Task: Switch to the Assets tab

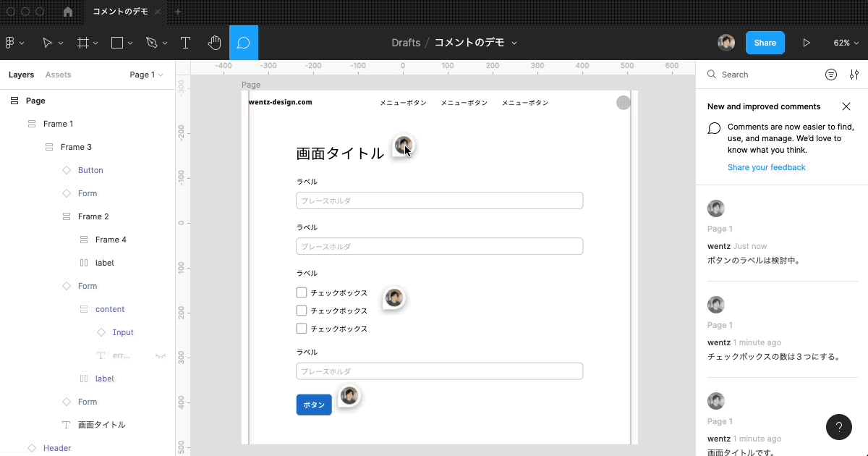Action: (58, 75)
